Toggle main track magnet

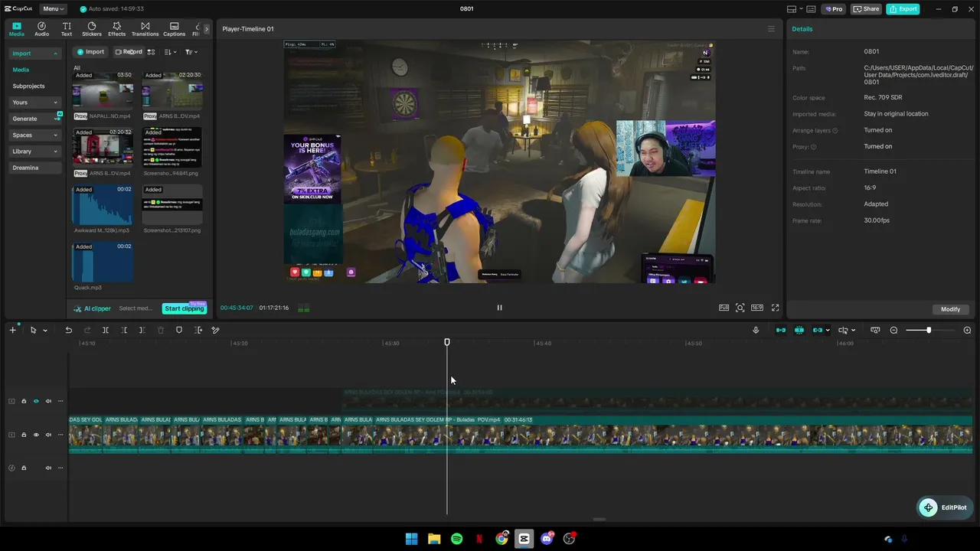tap(781, 330)
